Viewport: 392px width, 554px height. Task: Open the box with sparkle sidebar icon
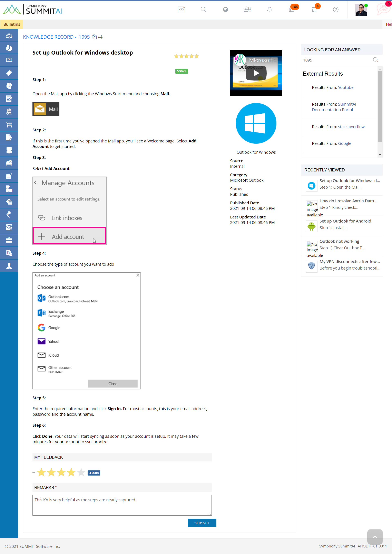[x=9, y=176]
